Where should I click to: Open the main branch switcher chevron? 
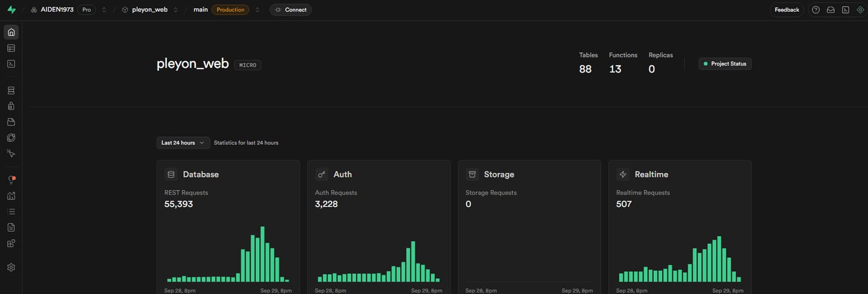point(258,10)
